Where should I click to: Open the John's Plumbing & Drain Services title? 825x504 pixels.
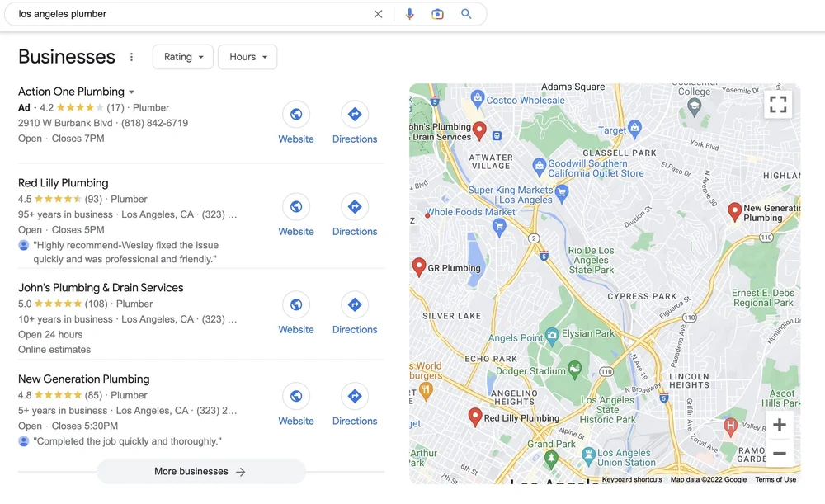click(x=101, y=288)
